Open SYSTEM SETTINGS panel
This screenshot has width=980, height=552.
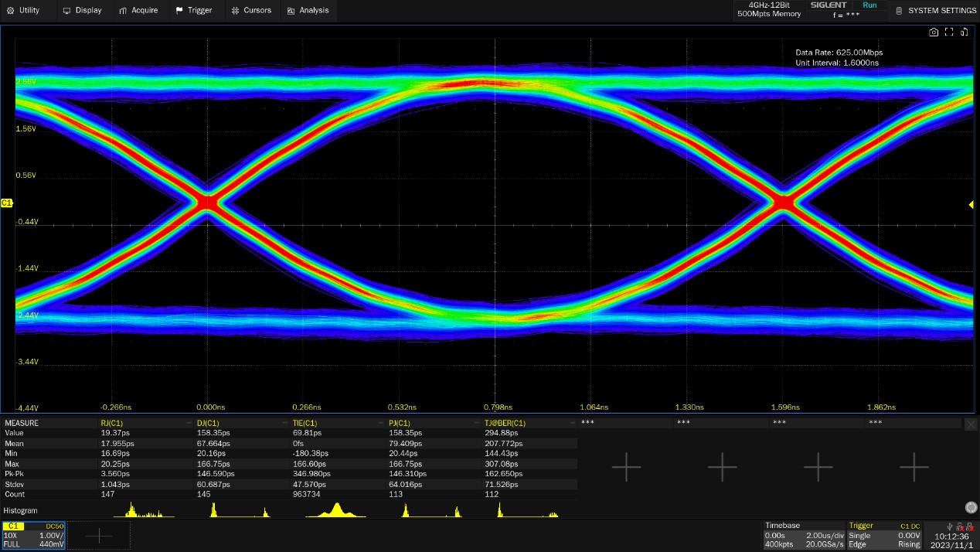pyautogui.click(x=936, y=10)
